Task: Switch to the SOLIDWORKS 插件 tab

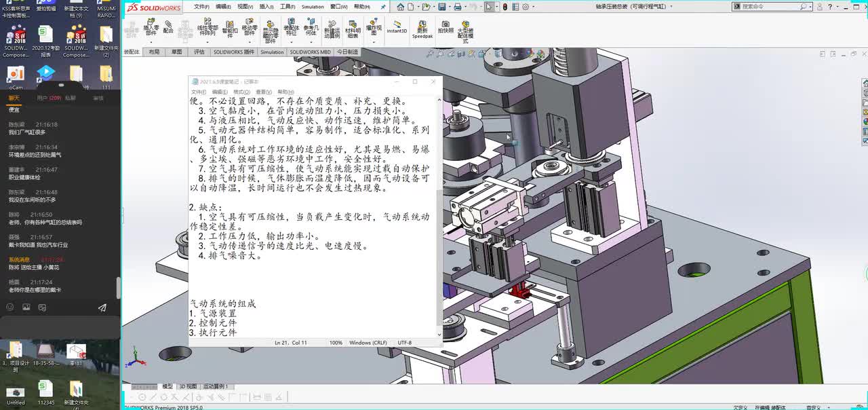Action: coord(233,52)
